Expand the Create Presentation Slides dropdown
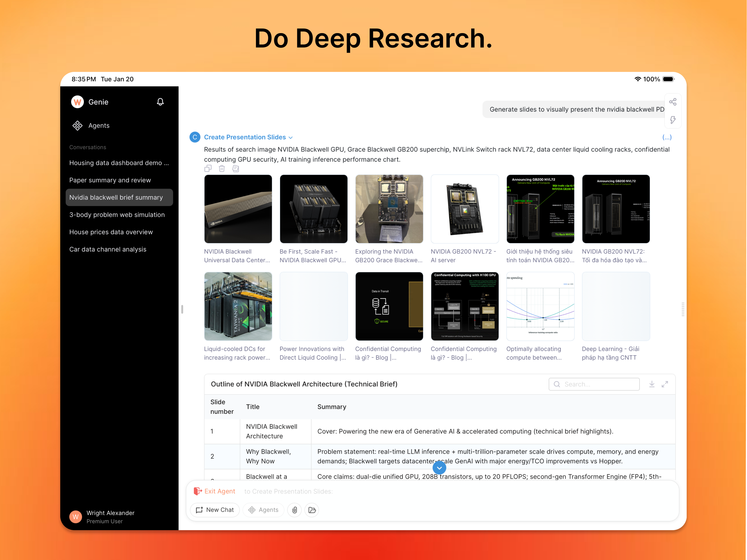The height and width of the screenshot is (560, 747). (x=248, y=137)
